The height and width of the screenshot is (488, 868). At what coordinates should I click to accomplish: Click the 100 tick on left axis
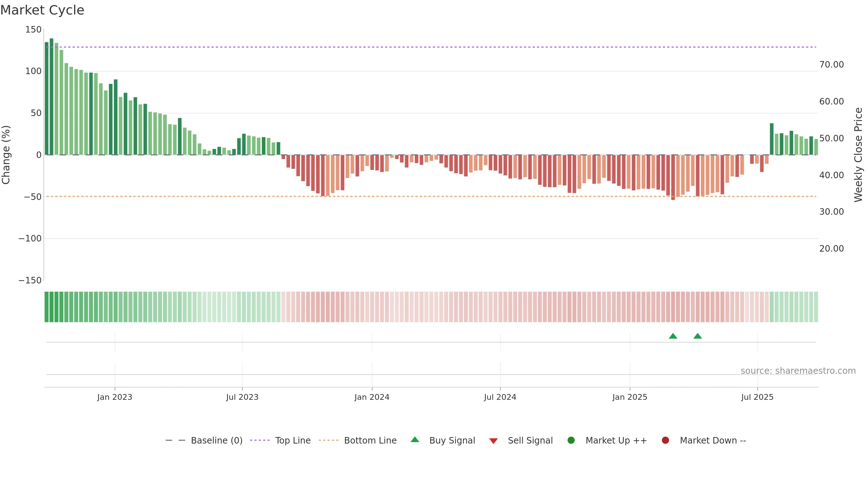pyautogui.click(x=33, y=71)
